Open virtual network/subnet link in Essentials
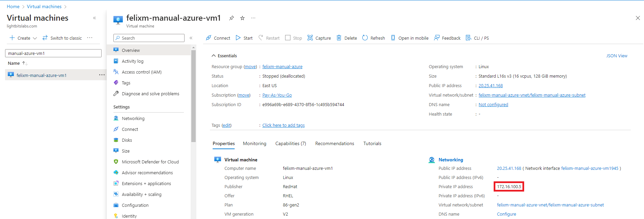The height and width of the screenshot is (219, 644). pyautogui.click(x=532, y=95)
